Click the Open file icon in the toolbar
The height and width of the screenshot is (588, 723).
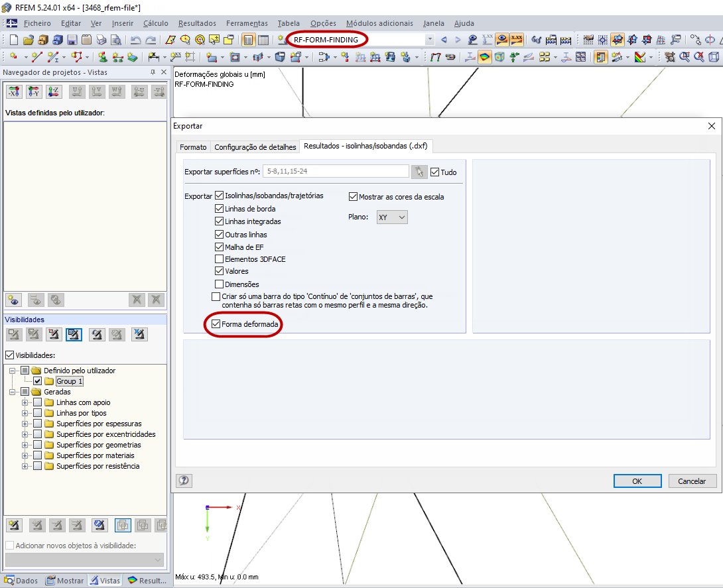27,38
